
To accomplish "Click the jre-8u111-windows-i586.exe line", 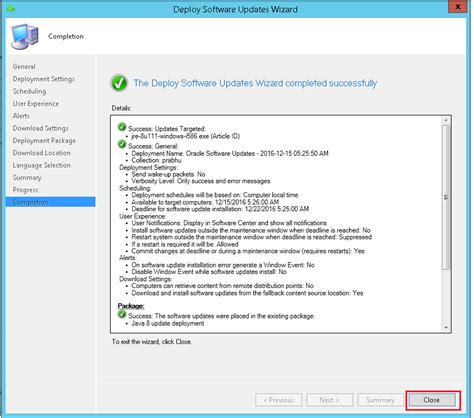I will click(x=186, y=136).
